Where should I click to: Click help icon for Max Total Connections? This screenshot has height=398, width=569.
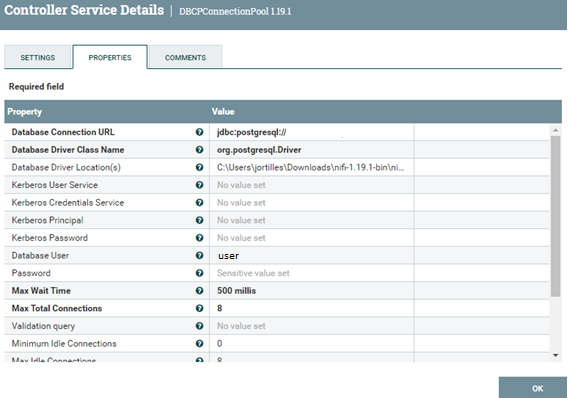(x=199, y=308)
